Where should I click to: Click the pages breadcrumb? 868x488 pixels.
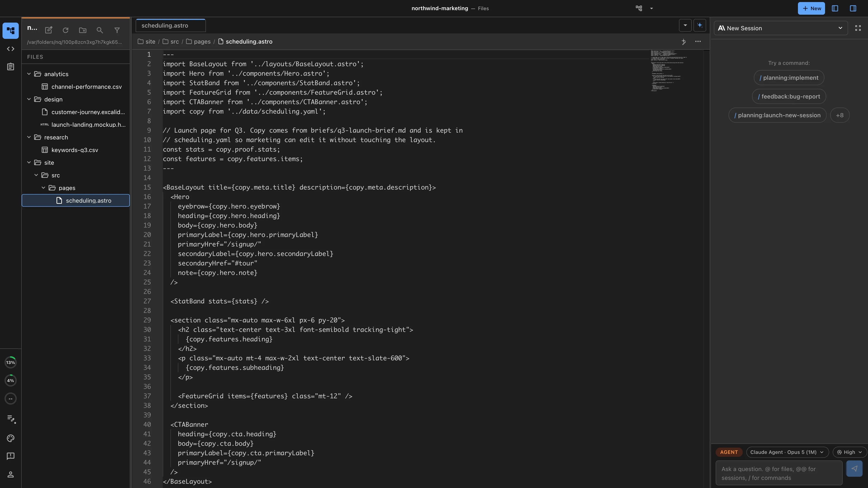click(198, 42)
